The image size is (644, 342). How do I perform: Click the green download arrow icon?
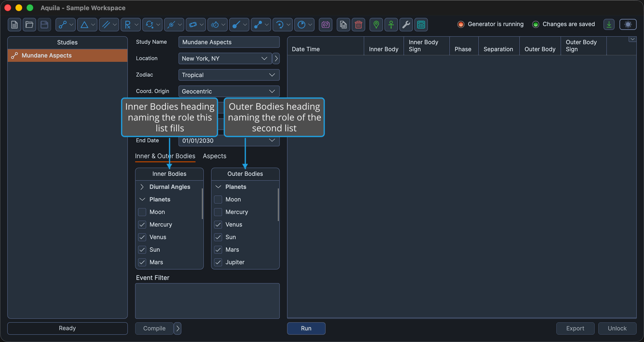pyautogui.click(x=609, y=25)
